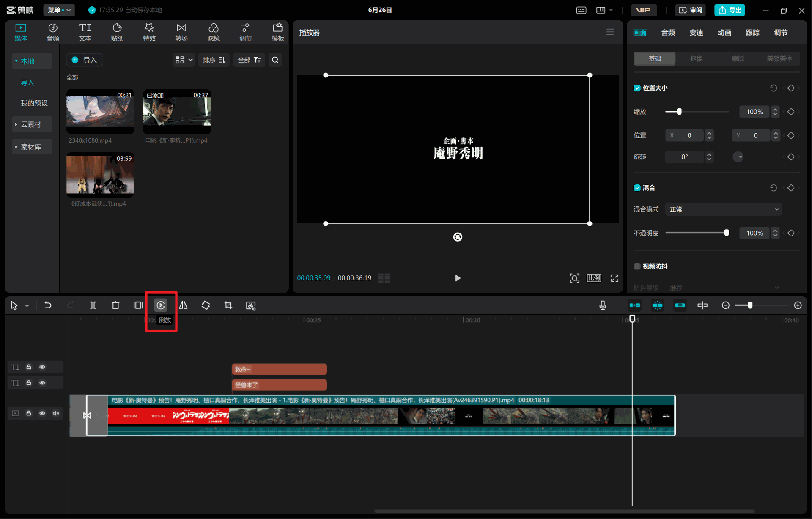Screen dimensions: 812x519
Task: Open the 滤镜 filters panel
Action: pos(214,33)
